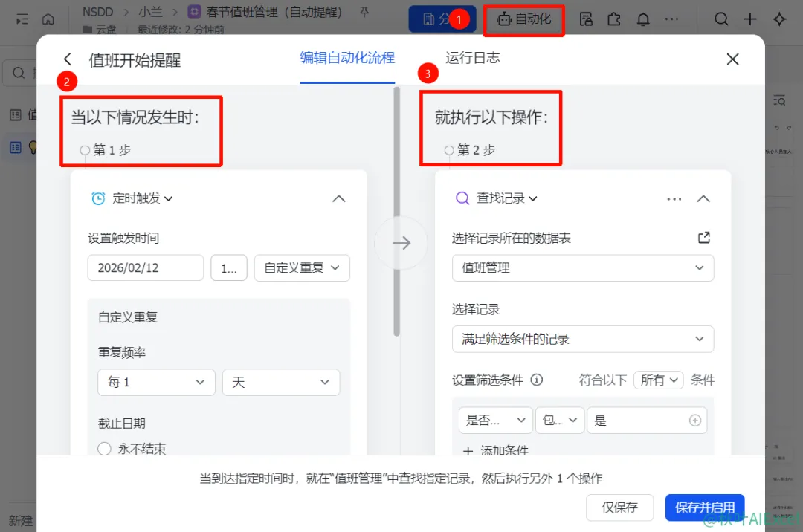Open the 满足筛选条件的记录 dropdown

pyautogui.click(x=583, y=339)
